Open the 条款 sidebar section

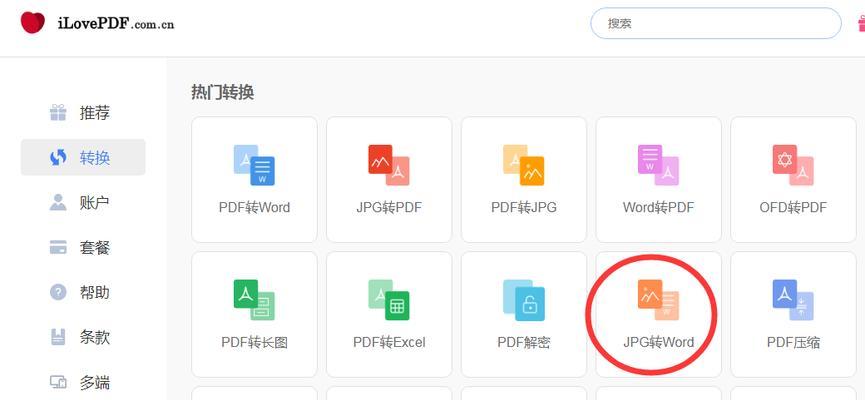point(95,337)
